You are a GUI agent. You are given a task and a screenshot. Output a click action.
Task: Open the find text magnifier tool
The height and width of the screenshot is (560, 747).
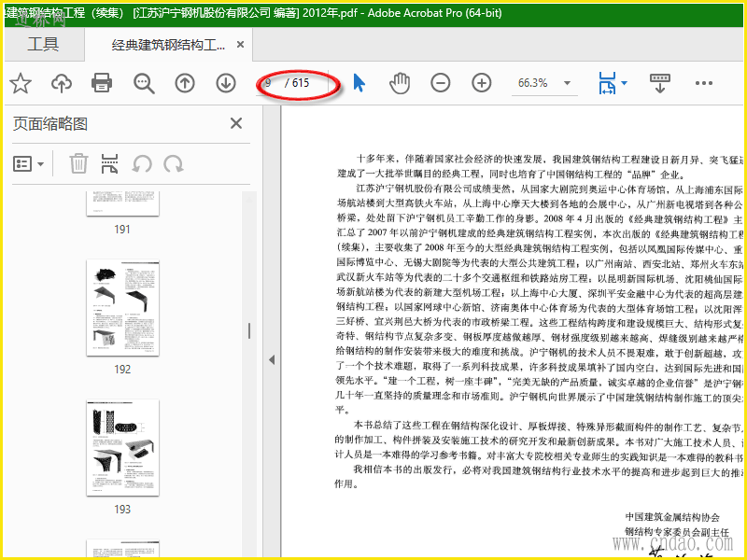[x=144, y=83]
